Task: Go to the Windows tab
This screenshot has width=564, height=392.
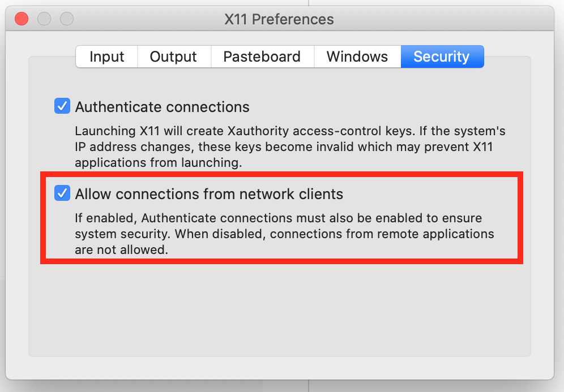Action: click(357, 57)
